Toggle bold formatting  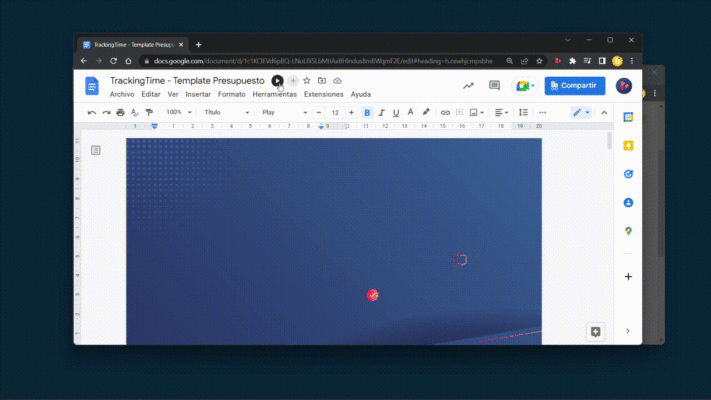[x=367, y=112]
